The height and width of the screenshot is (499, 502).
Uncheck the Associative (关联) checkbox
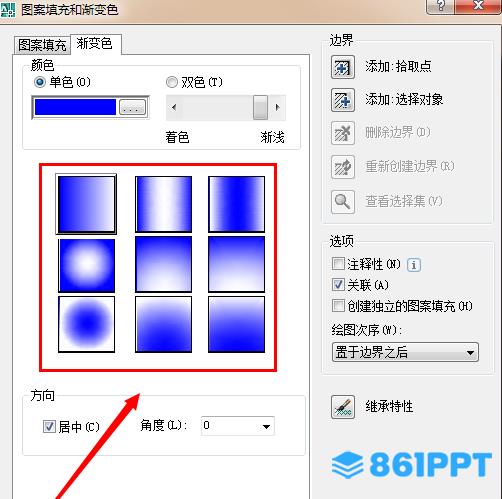pos(338,285)
